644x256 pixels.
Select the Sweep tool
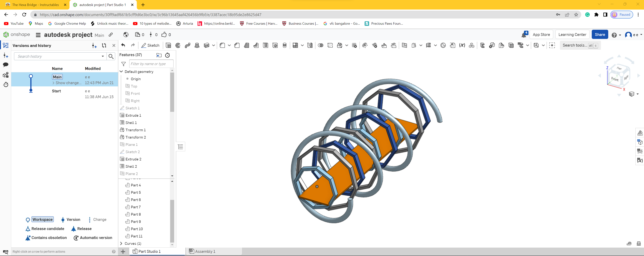click(x=187, y=45)
